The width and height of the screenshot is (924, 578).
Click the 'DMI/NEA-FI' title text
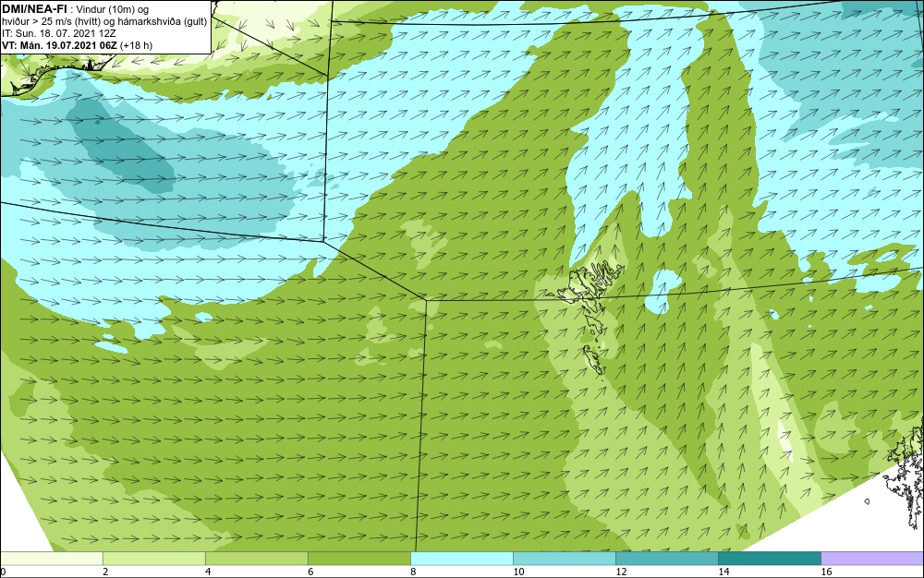(x=34, y=8)
